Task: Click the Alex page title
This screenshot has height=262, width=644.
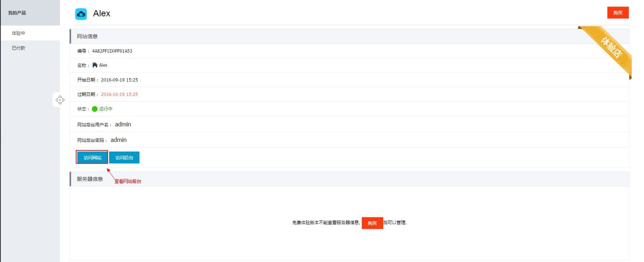Action: pyautogui.click(x=101, y=13)
